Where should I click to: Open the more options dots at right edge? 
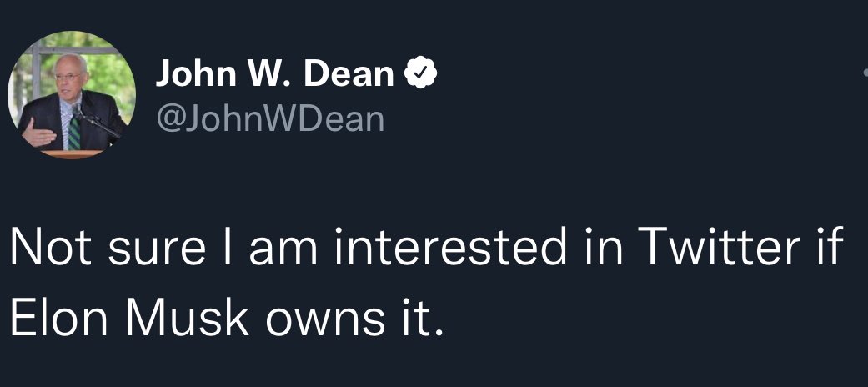tap(865, 72)
